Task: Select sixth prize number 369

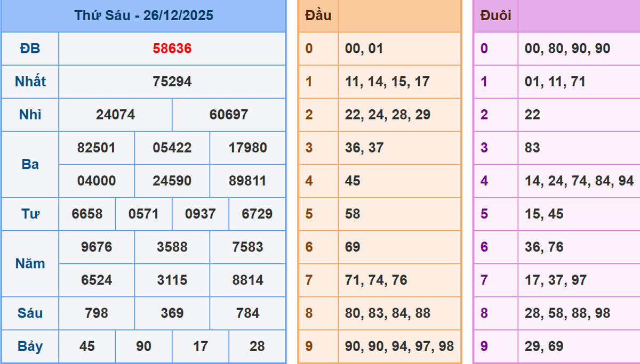Action: click(x=171, y=313)
